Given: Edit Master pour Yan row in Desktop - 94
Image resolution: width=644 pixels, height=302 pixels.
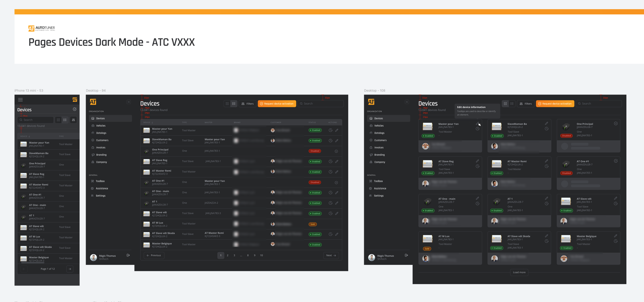Looking at the screenshot, I should 337,130.
